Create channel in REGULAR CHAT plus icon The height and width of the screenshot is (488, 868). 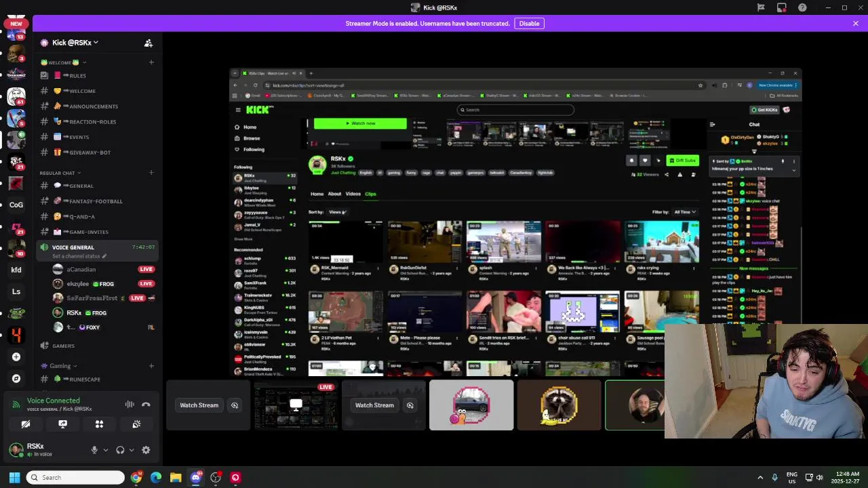[151, 173]
